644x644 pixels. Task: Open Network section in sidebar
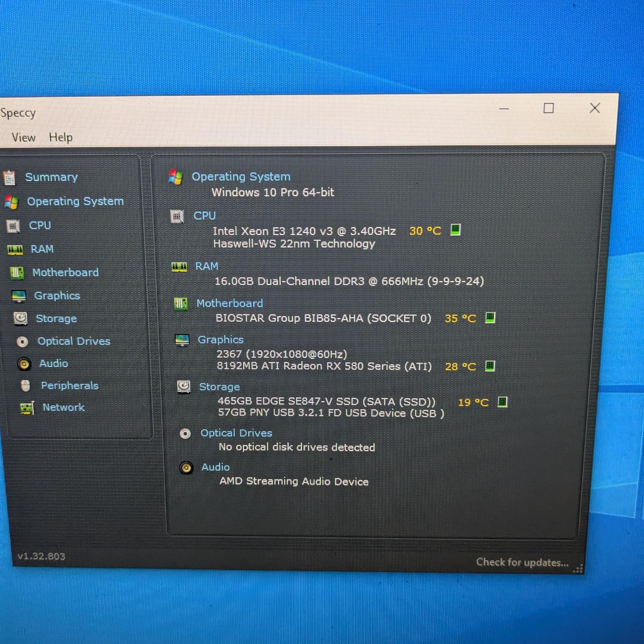point(64,408)
